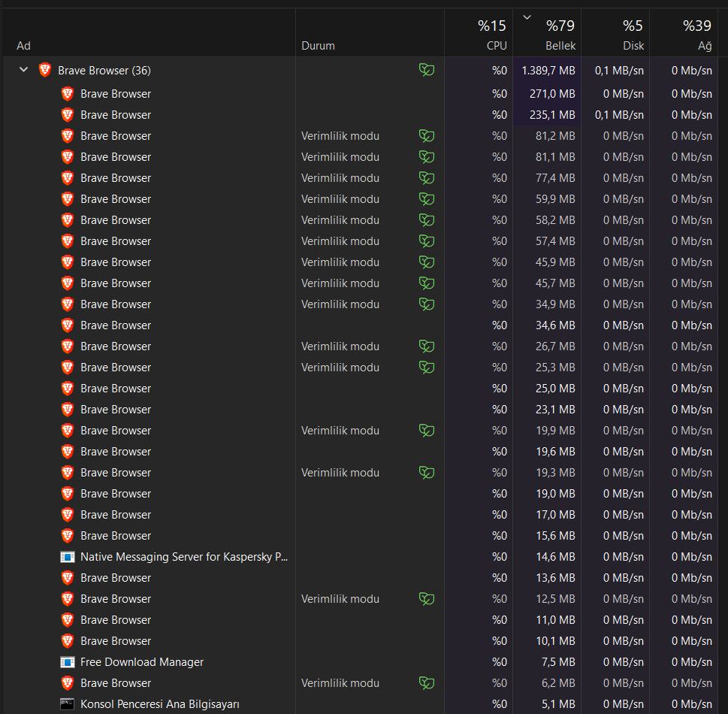Image resolution: width=728 pixels, height=714 pixels.
Task: Sort by the Bellek column showing %79
Action: 548,34
